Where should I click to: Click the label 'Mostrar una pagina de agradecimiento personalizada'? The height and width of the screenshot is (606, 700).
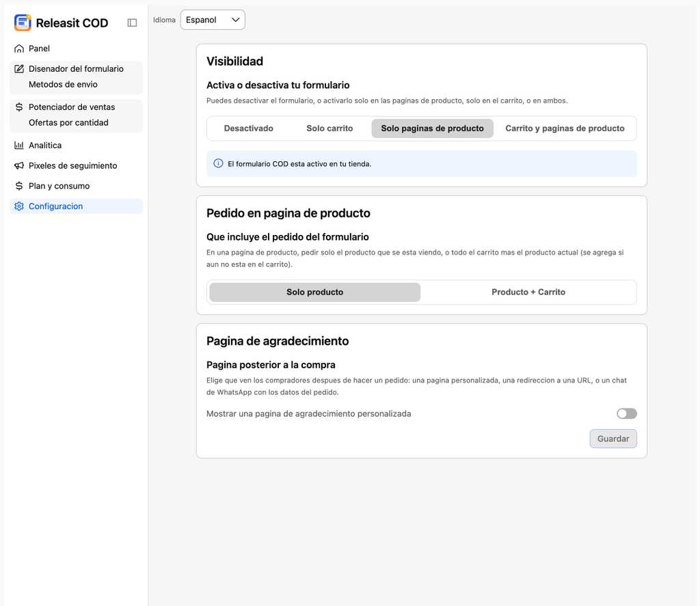(308, 413)
